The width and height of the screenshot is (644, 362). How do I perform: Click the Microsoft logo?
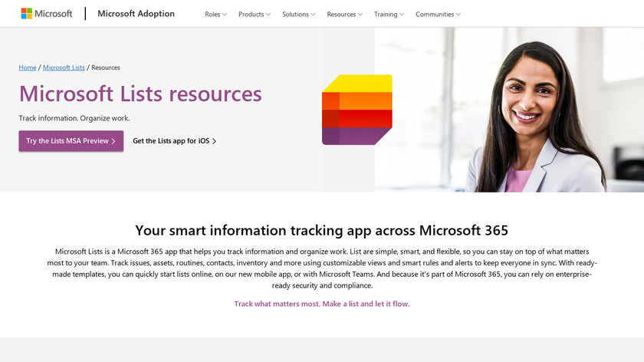(x=47, y=14)
